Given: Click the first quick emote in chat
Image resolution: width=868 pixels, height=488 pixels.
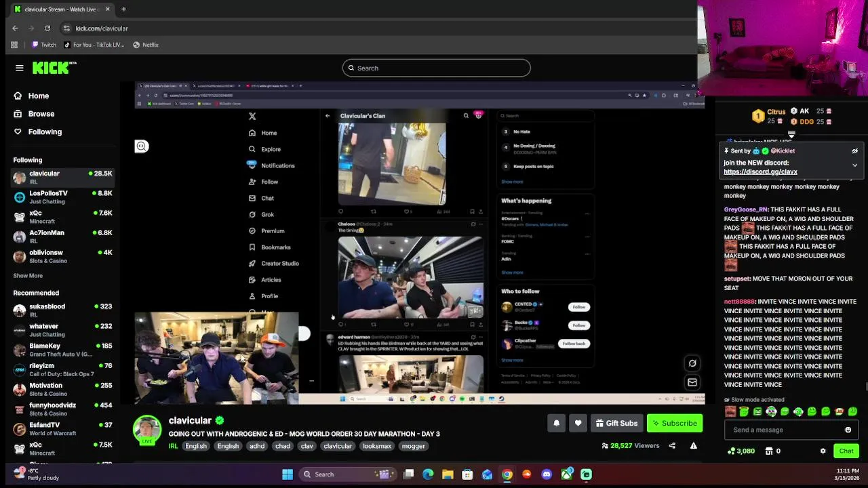Looking at the screenshot, I should [730, 411].
